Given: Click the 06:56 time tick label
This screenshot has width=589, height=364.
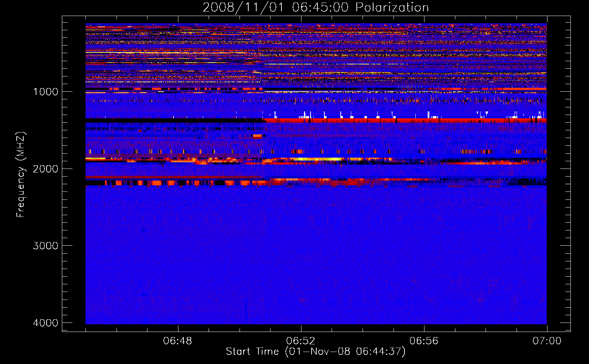Looking at the screenshot, I should pos(424,341).
